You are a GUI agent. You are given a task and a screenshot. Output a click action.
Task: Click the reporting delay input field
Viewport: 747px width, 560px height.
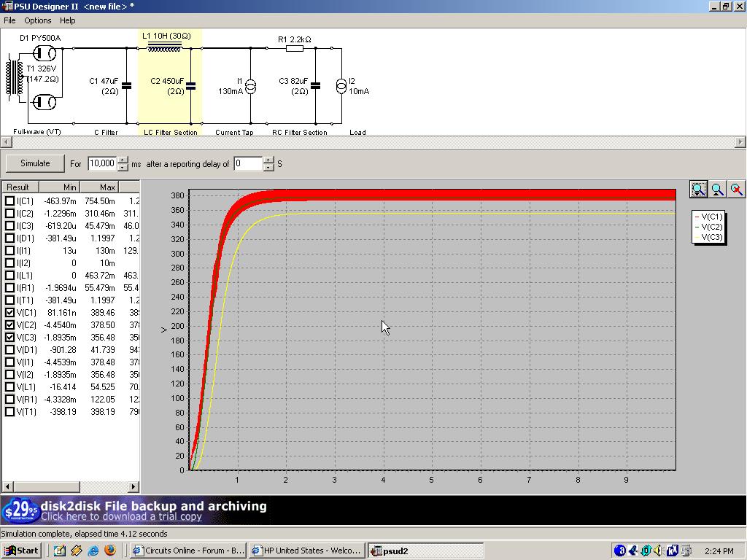(247, 164)
